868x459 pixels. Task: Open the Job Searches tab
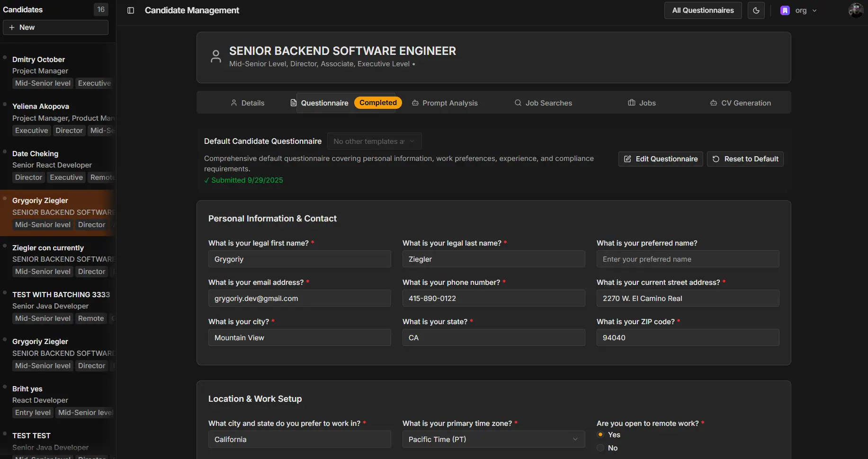click(x=543, y=103)
